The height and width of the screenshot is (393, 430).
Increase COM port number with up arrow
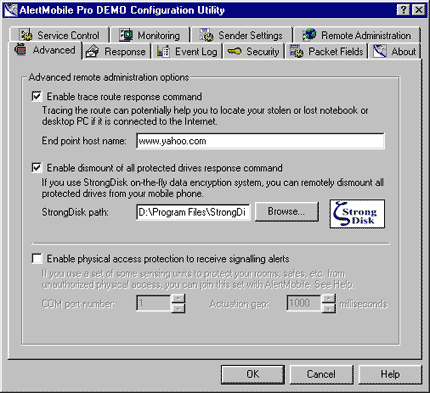point(178,298)
